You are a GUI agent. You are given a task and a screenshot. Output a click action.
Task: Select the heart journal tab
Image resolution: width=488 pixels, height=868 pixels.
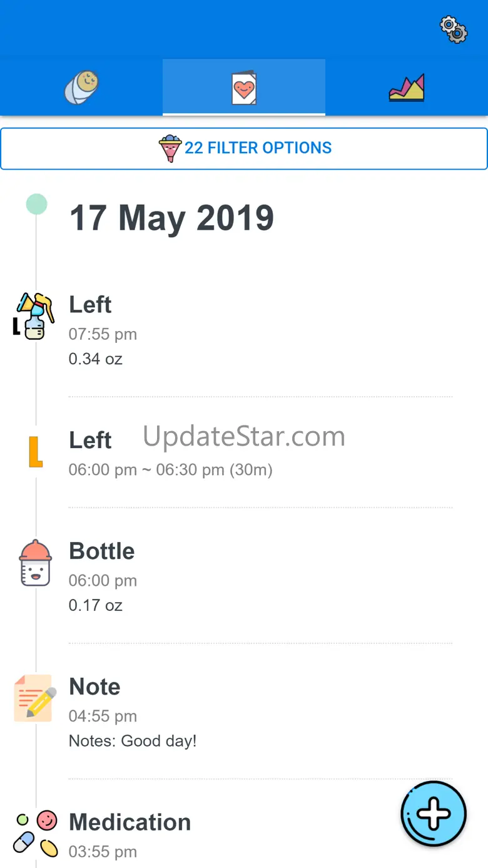[244, 88]
